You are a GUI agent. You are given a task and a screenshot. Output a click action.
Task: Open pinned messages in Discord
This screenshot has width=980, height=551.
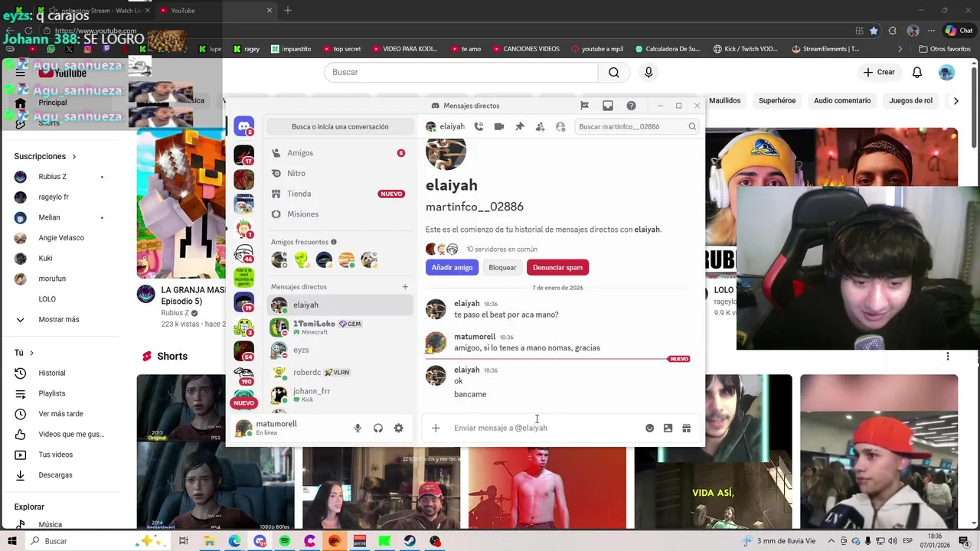pyautogui.click(x=520, y=126)
